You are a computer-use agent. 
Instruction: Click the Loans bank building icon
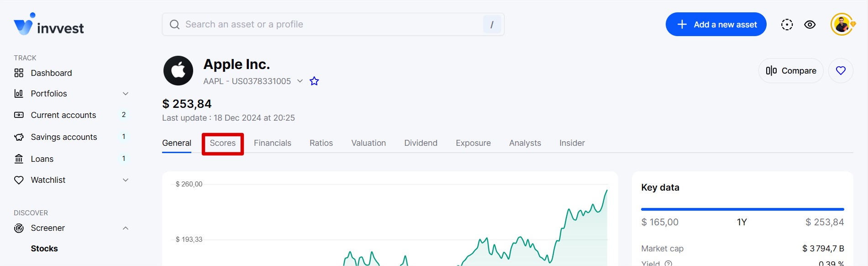pos(19,159)
